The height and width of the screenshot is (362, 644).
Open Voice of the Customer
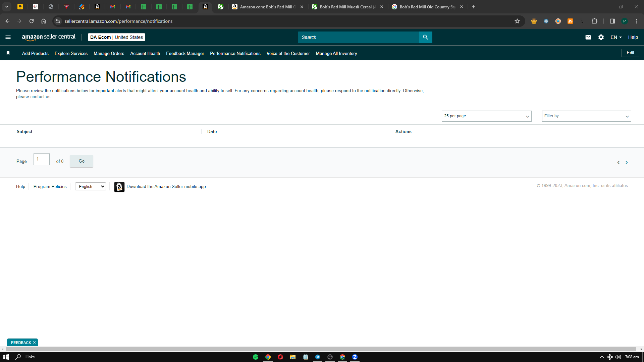tap(288, 53)
